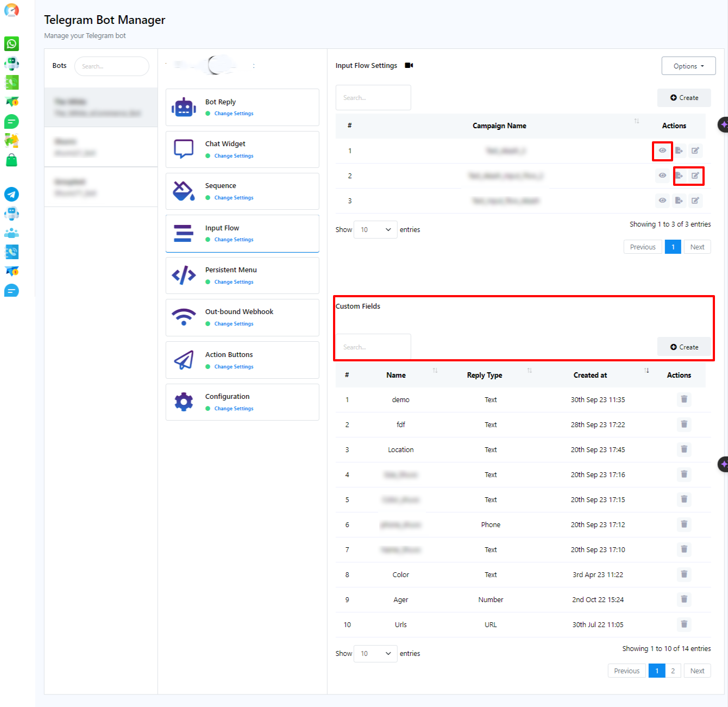View campaign row 1 with eye icon
The width and height of the screenshot is (728, 707).
[662, 151]
